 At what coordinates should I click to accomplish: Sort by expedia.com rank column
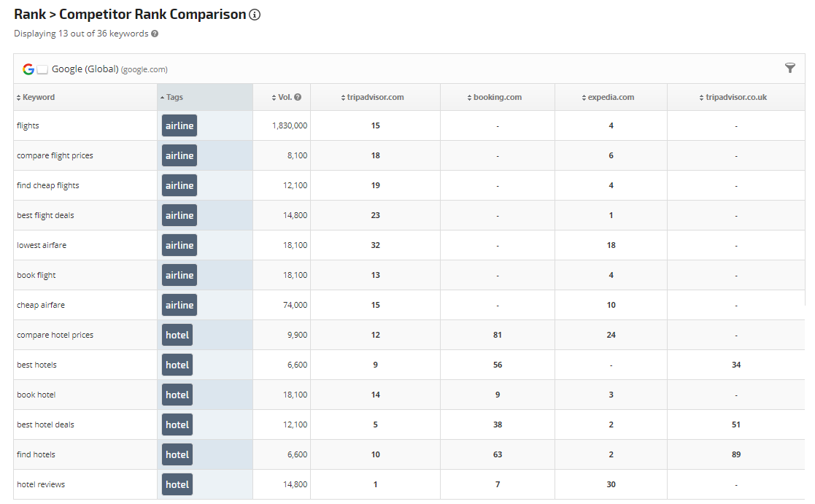(x=608, y=97)
